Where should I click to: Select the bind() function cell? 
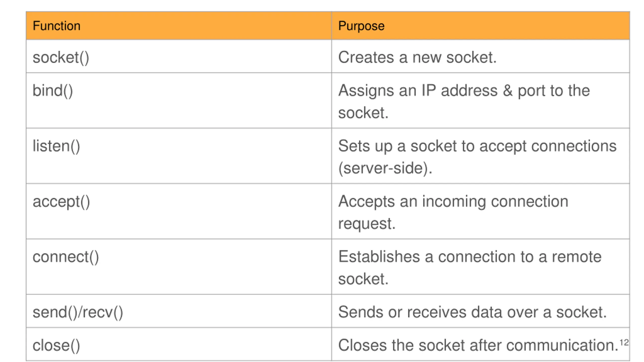point(179,101)
